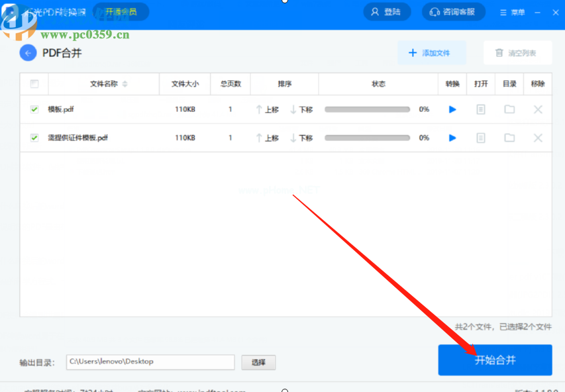
Task: Click the blue back arrow beside PDF合并
Action: [x=28, y=53]
